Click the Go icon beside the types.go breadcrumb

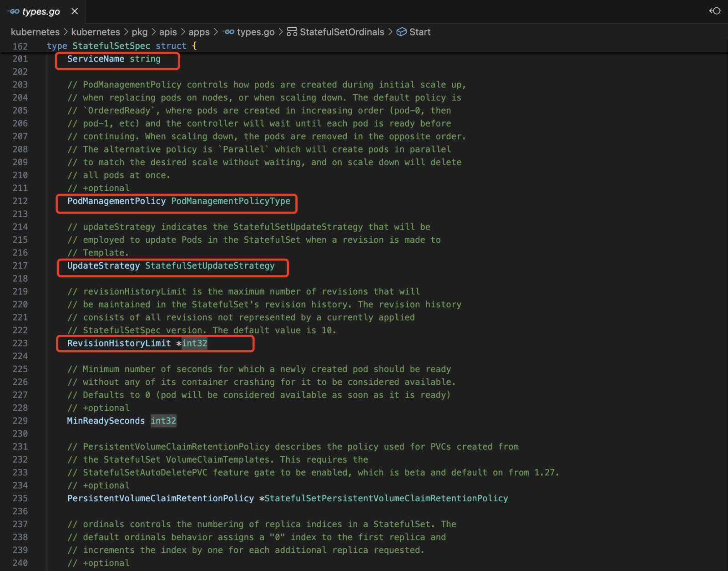point(229,32)
